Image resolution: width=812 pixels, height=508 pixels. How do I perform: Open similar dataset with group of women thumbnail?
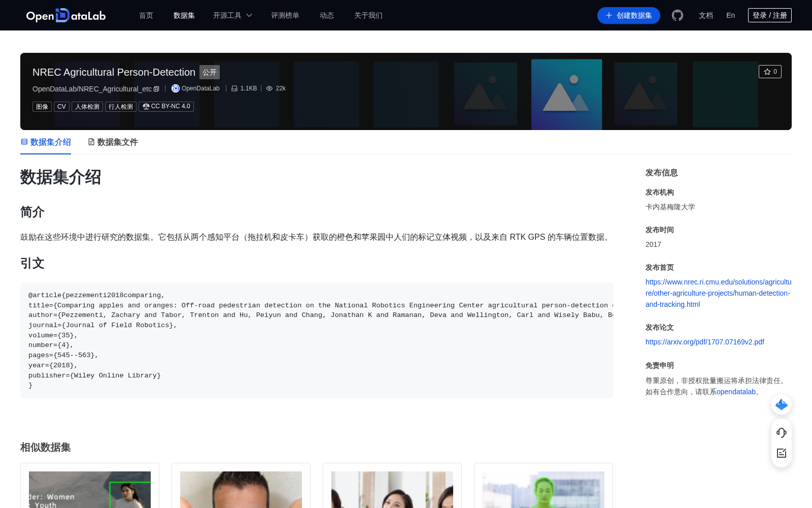point(392,490)
